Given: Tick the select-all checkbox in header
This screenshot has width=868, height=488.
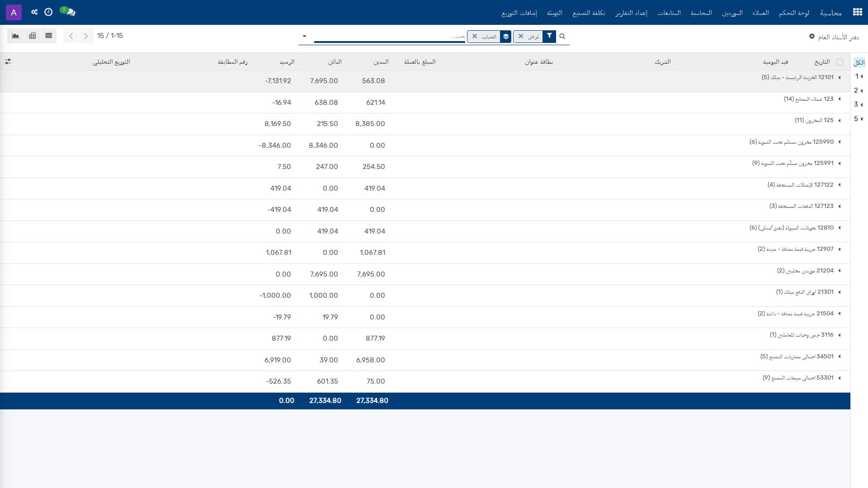Looking at the screenshot, I should pyautogui.click(x=840, y=62).
